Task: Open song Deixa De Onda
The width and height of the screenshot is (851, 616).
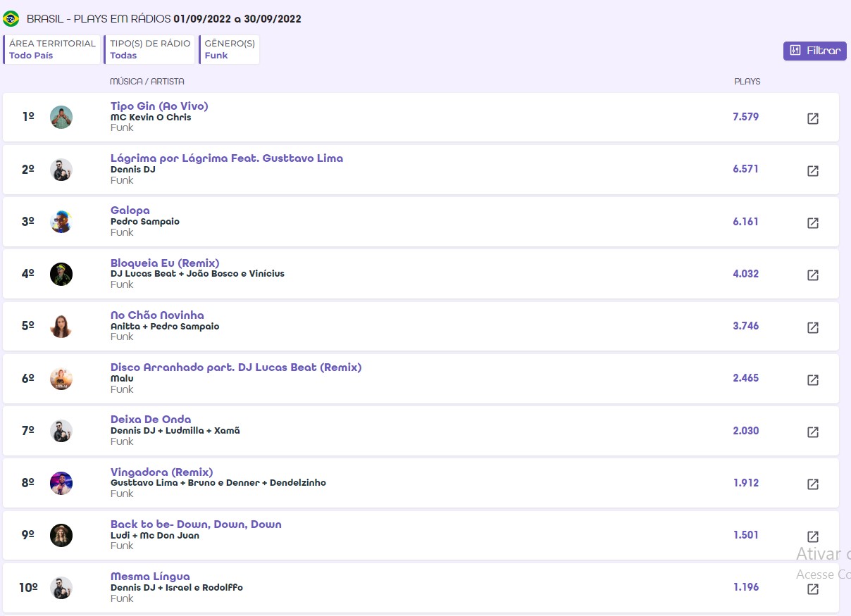Action: click(151, 420)
